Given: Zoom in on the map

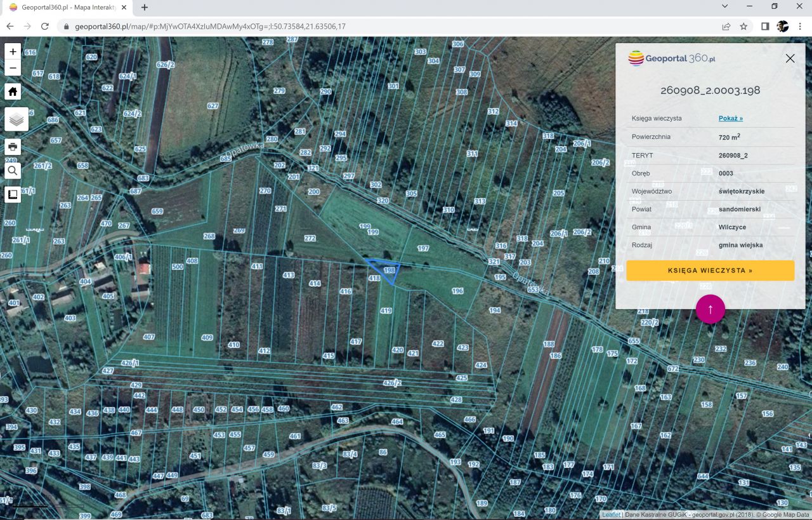Looking at the screenshot, I should click(x=13, y=51).
